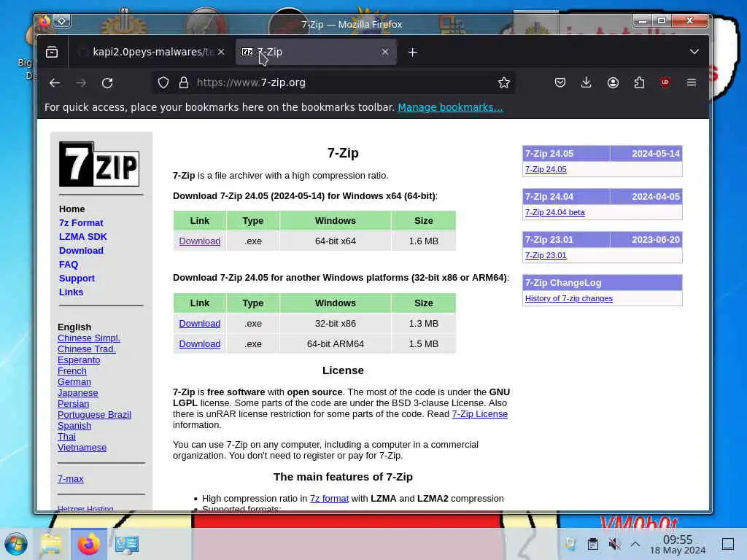Switch language to Esperanto

pos(79,360)
